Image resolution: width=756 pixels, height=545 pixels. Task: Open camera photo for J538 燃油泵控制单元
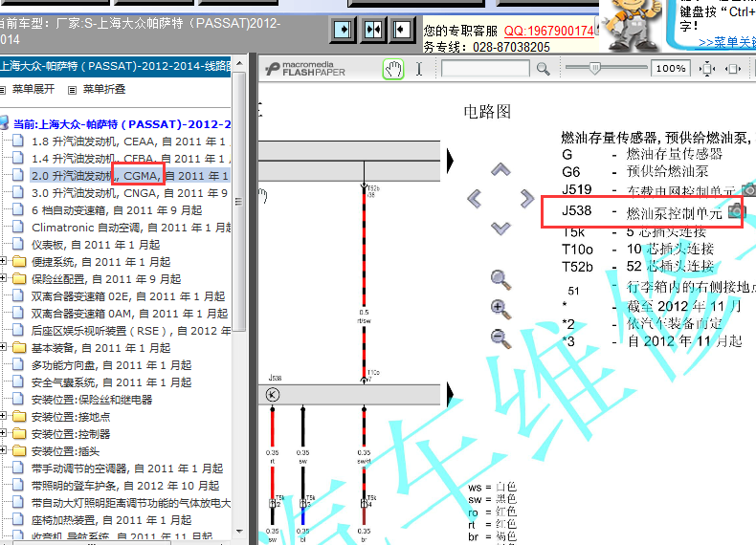(x=736, y=210)
